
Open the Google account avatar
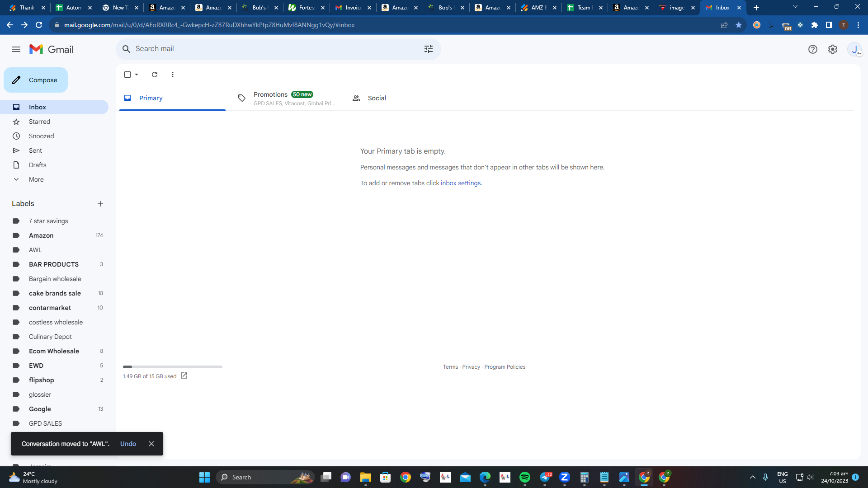tap(854, 49)
